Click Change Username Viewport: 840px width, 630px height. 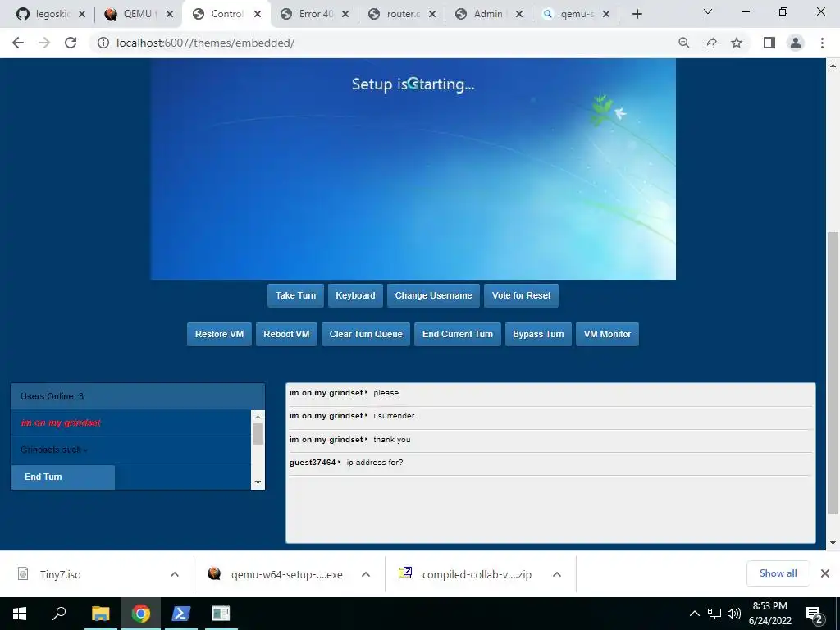[433, 295]
